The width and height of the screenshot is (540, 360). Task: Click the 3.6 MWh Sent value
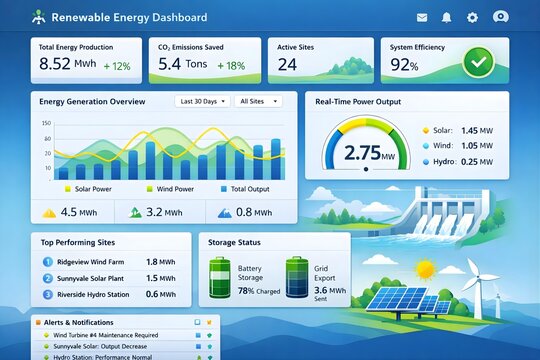[x=330, y=294]
